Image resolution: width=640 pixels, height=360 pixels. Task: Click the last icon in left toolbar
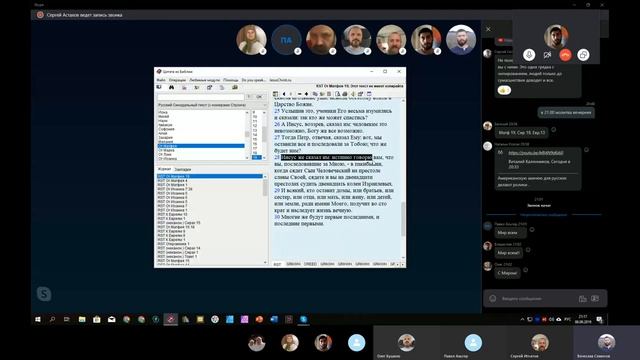tap(235, 87)
